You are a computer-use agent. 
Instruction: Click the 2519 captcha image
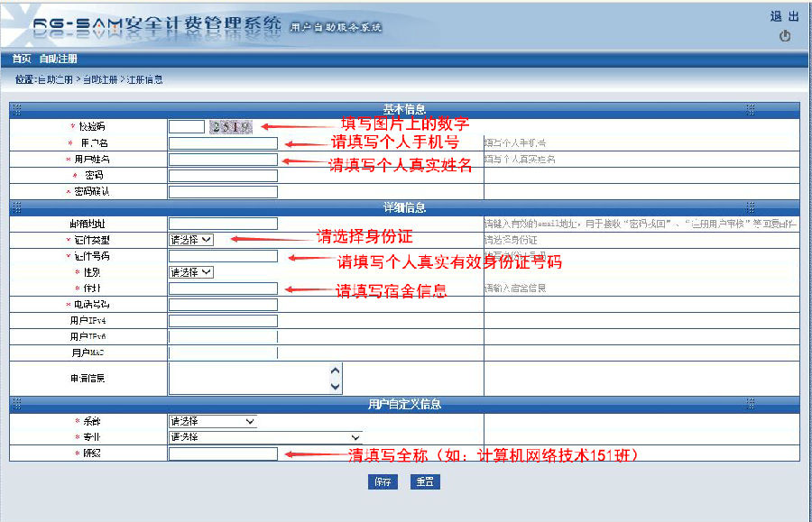230,127
